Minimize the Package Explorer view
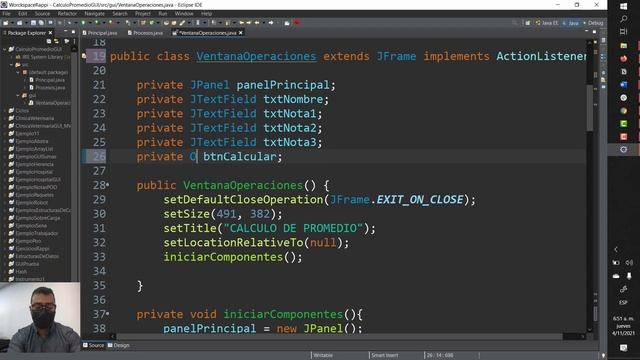This screenshot has width=640, height=360. (66, 32)
